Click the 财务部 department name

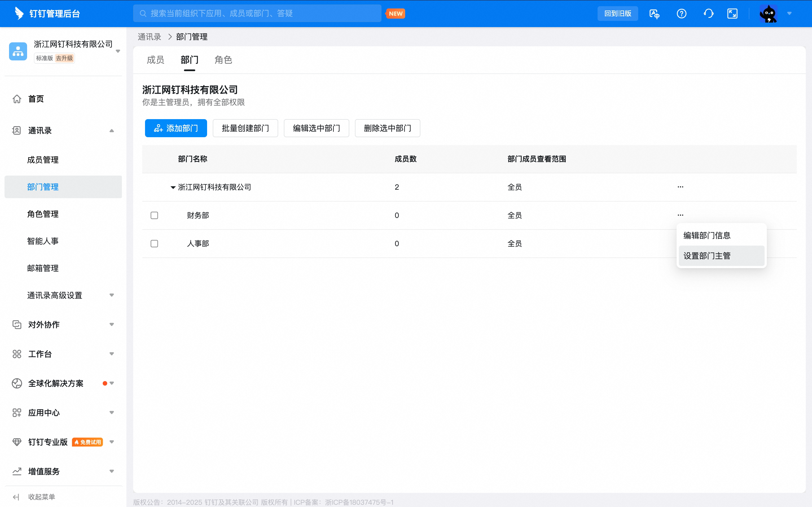(198, 215)
